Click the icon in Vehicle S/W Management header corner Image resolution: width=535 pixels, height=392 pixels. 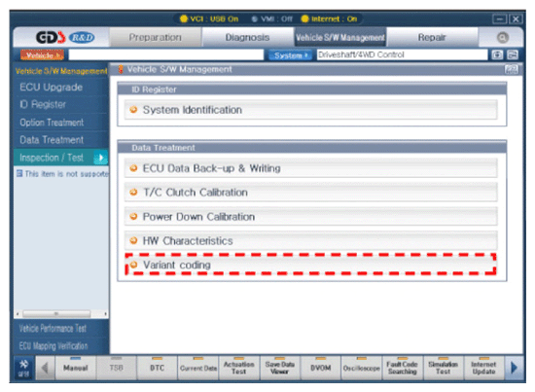click(511, 69)
